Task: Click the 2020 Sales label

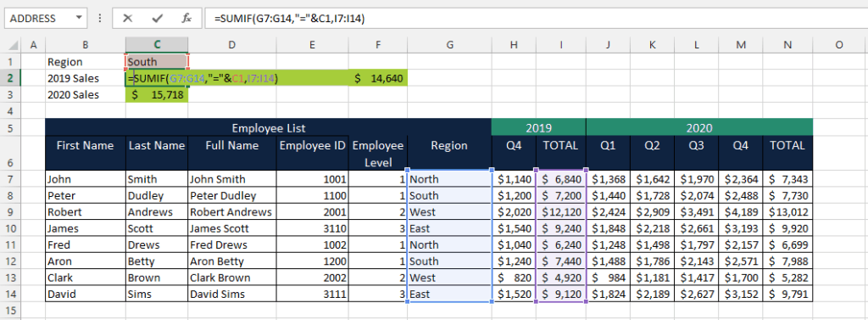Action: (x=73, y=95)
